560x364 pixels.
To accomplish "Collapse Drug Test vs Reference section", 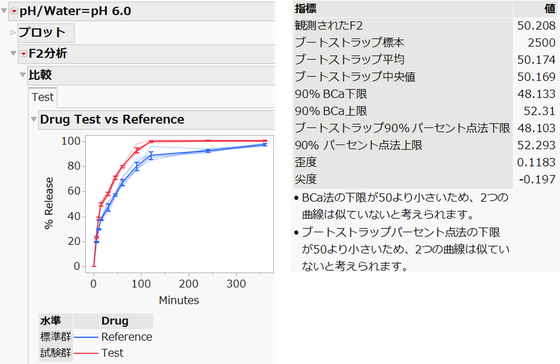I will click(x=34, y=119).
